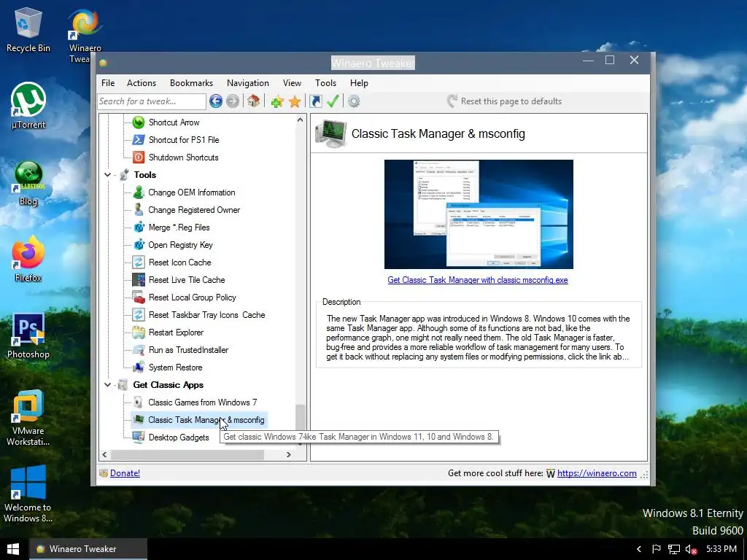Click the Merge *.Reg Files icon
The width and height of the screenshot is (747, 560).
point(139,227)
